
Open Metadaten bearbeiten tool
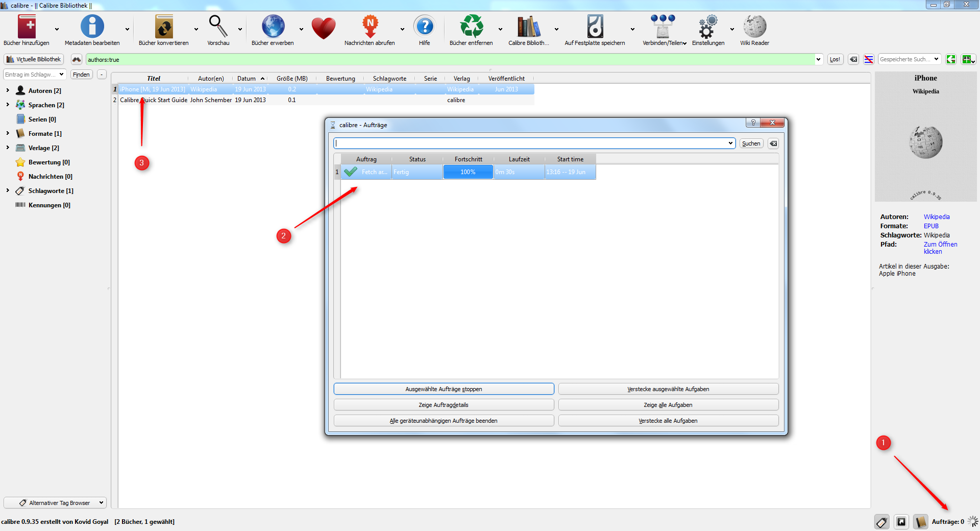pos(92,28)
